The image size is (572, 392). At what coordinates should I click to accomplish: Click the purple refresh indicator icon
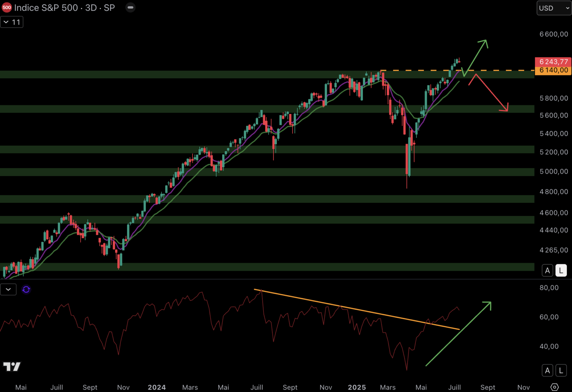(26, 289)
